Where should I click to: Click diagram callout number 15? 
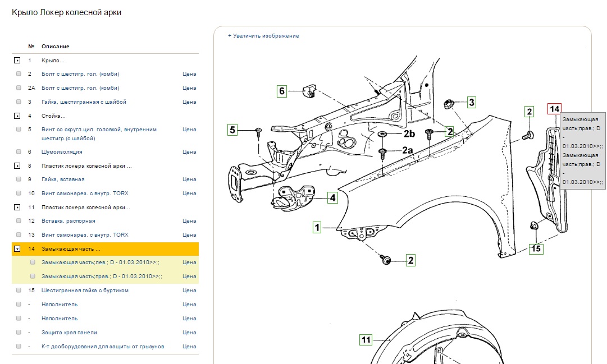[x=536, y=248]
